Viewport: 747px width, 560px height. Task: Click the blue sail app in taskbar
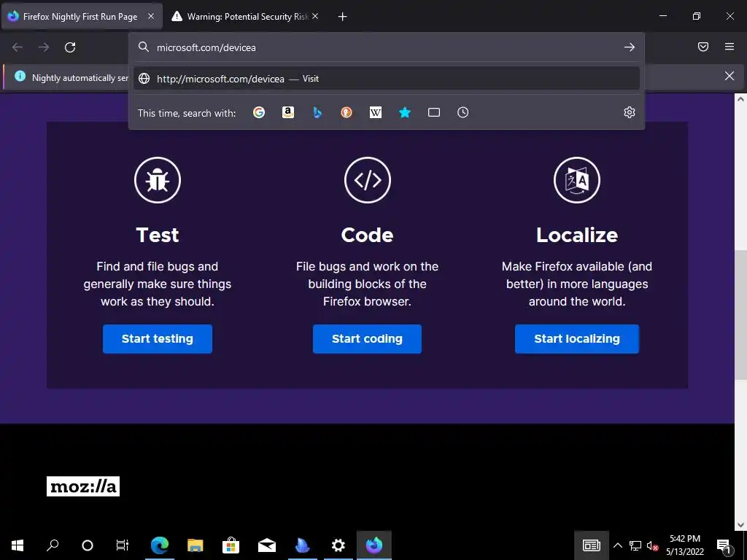tap(303, 545)
